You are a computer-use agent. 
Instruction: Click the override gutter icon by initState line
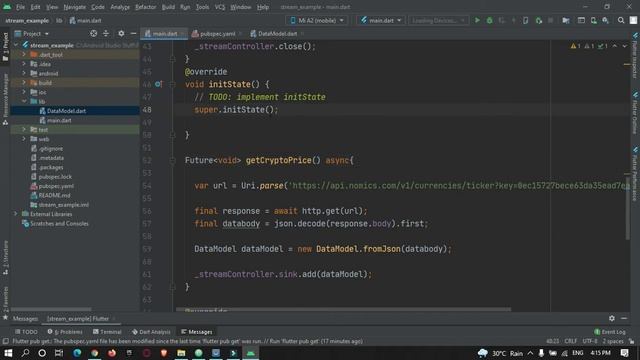click(159, 84)
